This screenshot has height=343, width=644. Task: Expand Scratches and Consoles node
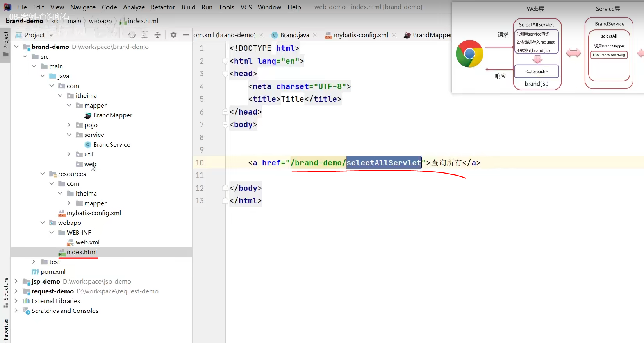(x=16, y=311)
